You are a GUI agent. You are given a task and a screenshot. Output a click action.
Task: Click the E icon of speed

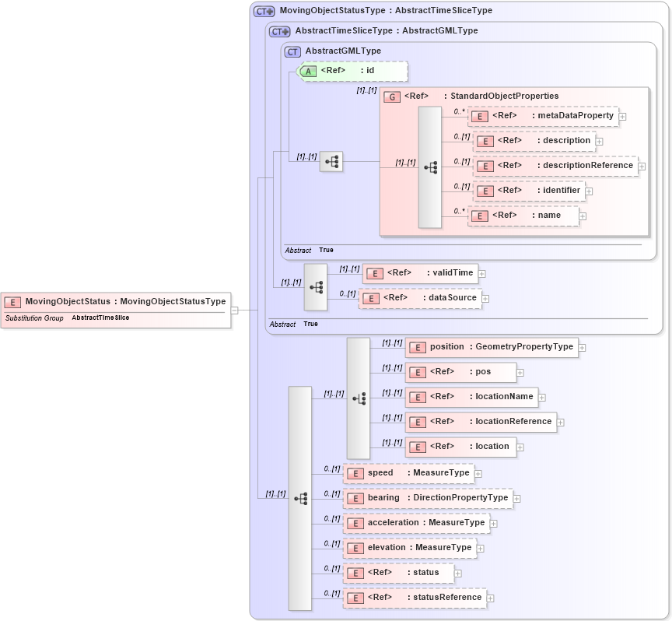[x=355, y=474]
